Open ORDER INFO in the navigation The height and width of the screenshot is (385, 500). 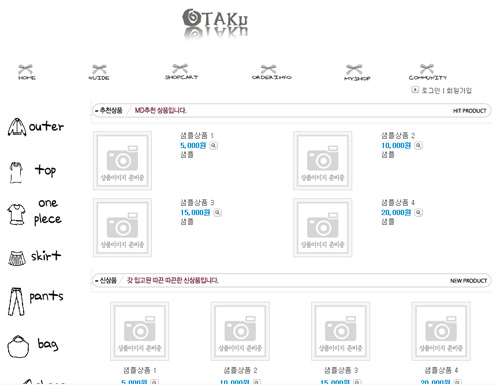pyautogui.click(x=271, y=72)
